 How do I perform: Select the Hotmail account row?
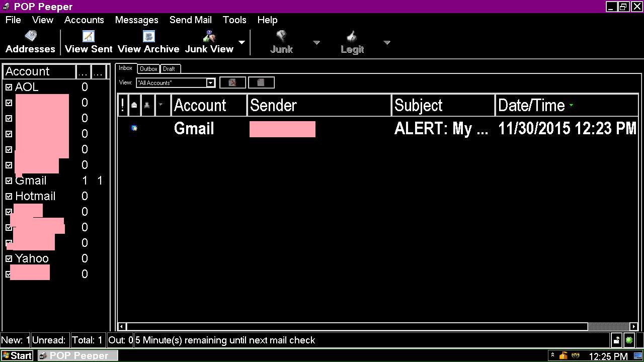(56, 196)
